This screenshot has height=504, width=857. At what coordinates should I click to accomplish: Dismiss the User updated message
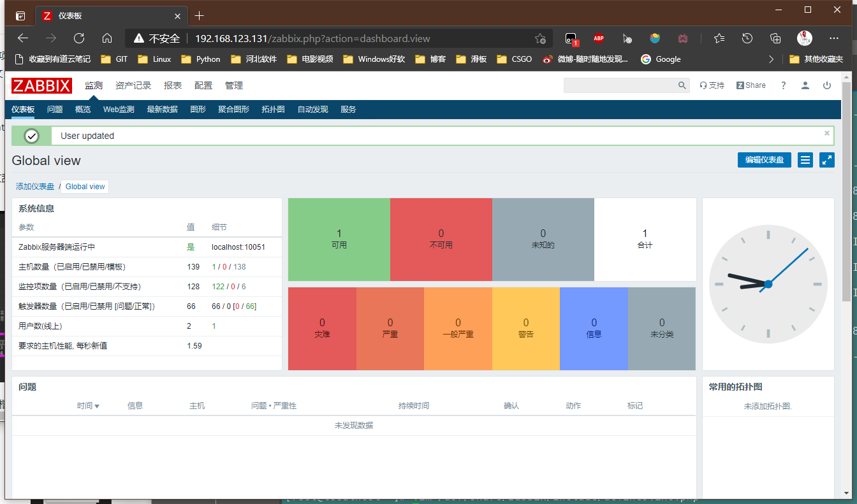(x=827, y=133)
